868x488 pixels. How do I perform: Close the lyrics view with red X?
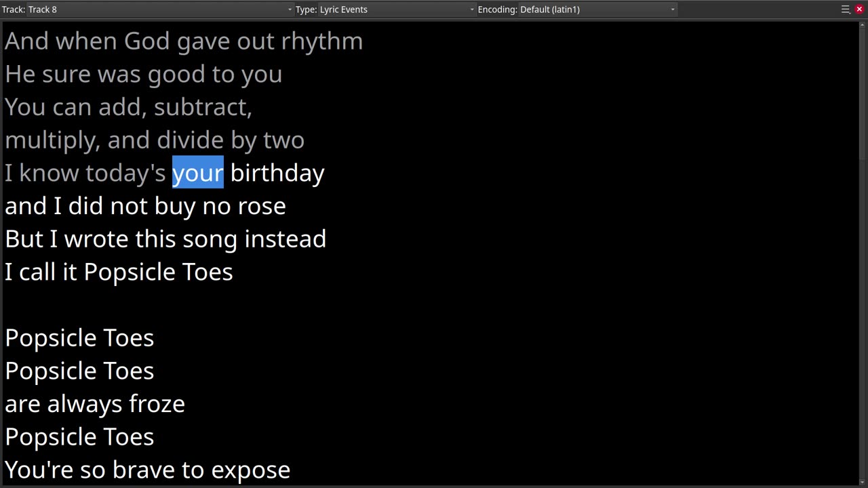pyautogui.click(x=859, y=9)
